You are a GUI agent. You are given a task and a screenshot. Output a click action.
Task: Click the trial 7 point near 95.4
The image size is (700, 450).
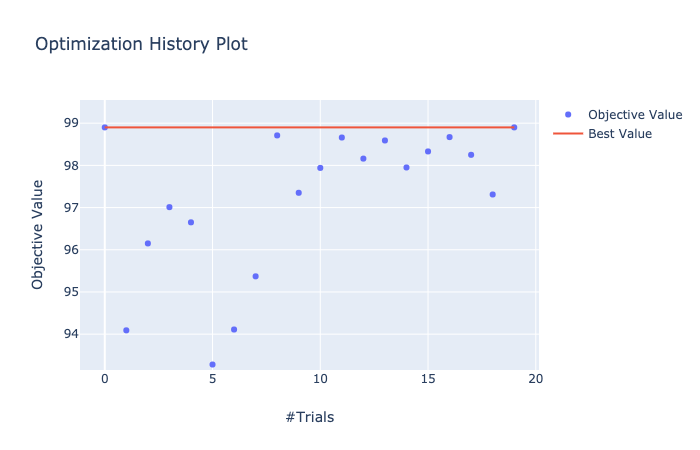pos(256,276)
